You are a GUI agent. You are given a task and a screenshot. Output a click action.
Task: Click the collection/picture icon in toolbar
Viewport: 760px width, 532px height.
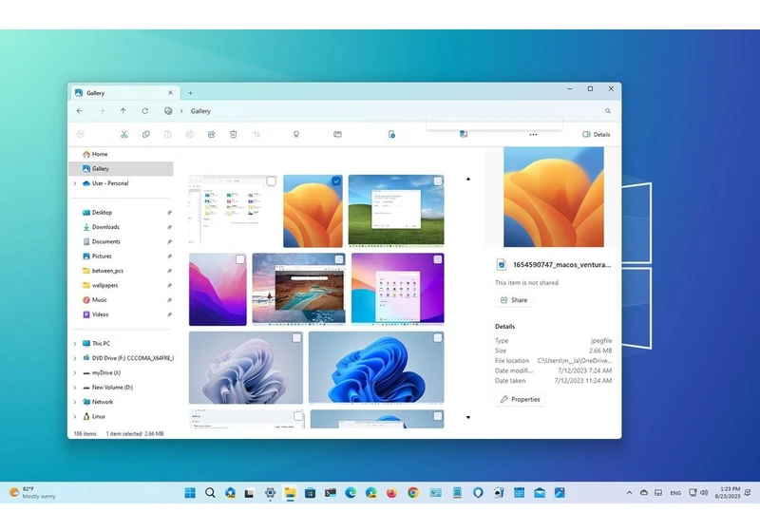464,134
